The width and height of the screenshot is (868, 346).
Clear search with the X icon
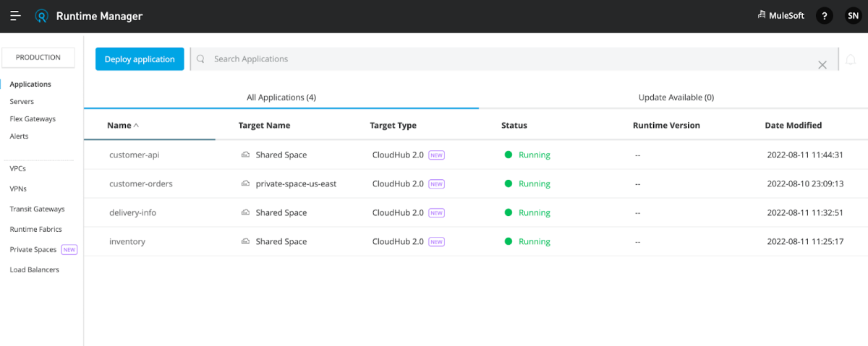coord(822,65)
